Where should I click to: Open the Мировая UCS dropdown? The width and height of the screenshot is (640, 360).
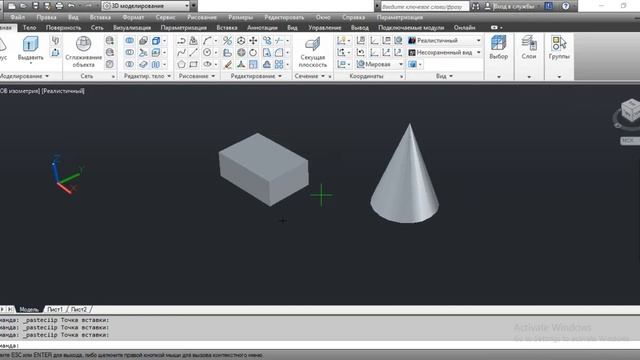click(x=380, y=64)
